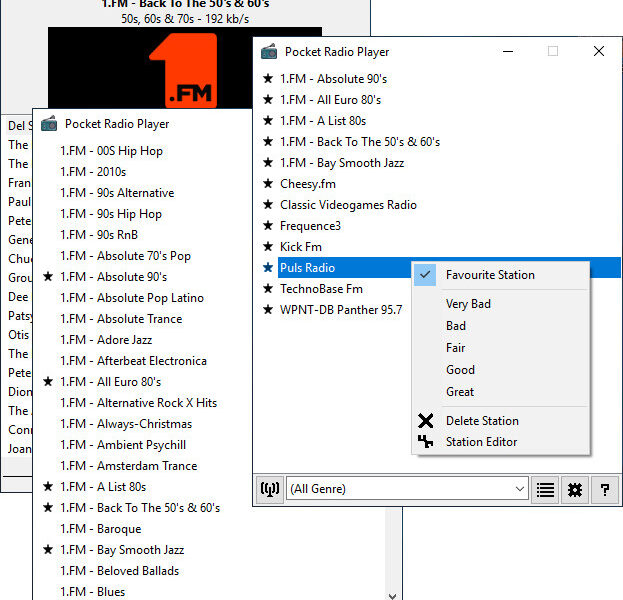
Task: Select 1.FM - Beloved Ballads
Action: pyautogui.click(x=120, y=571)
